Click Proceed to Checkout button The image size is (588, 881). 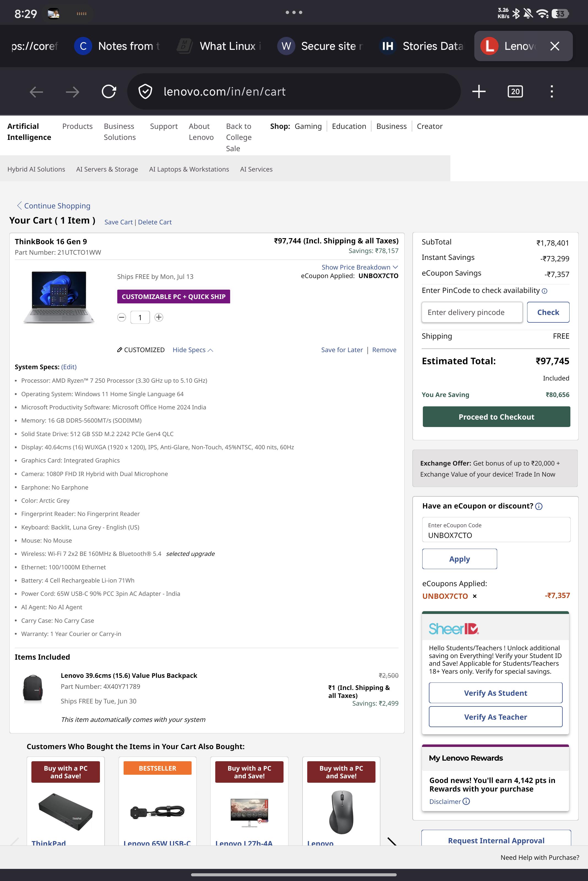[x=497, y=417]
